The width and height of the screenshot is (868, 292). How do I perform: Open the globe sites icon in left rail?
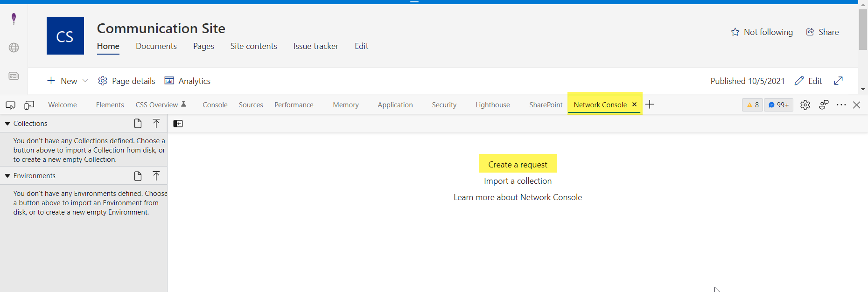pyautogui.click(x=14, y=48)
